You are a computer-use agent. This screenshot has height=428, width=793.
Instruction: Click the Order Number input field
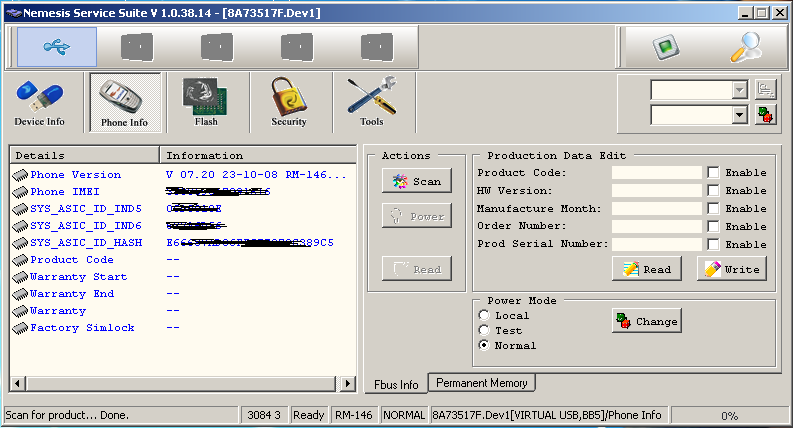pos(656,226)
